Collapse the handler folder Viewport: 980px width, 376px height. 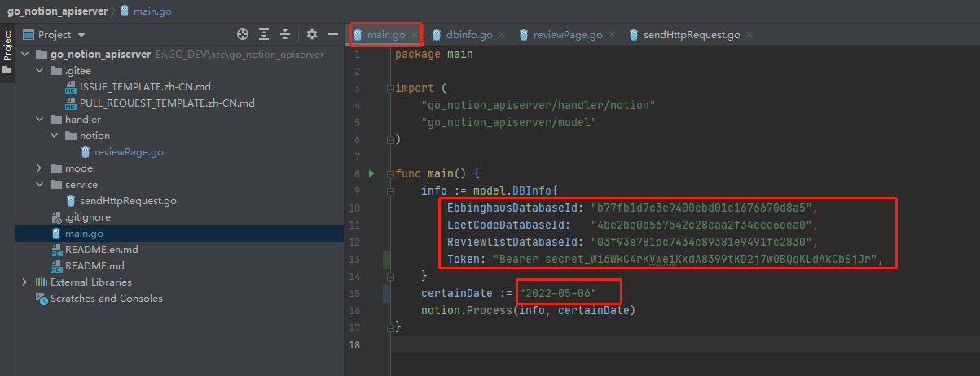point(41,120)
